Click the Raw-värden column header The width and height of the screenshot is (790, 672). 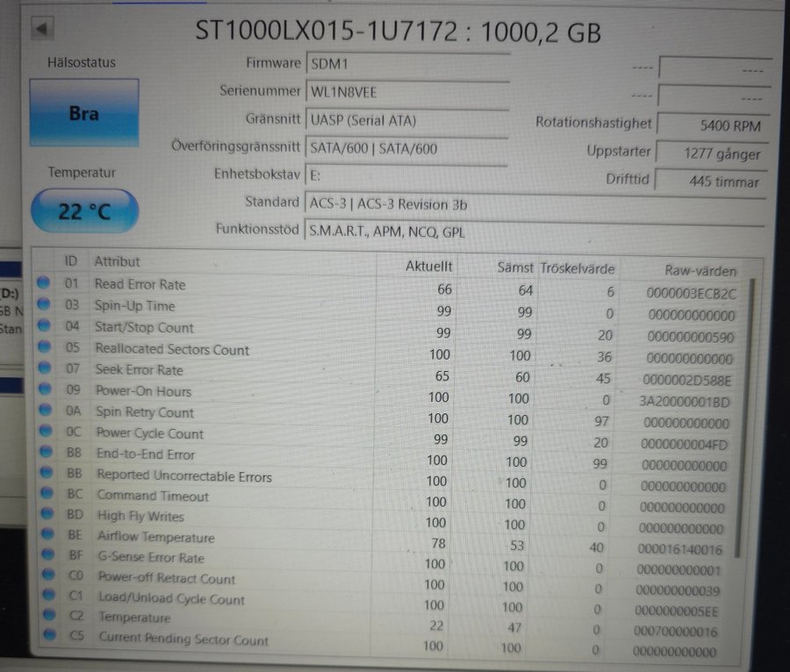coord(700,270)
